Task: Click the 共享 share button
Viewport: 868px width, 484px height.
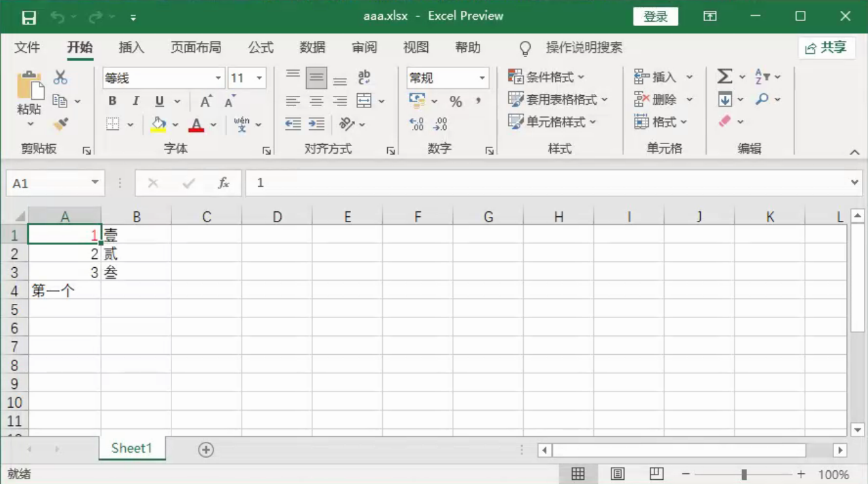Action: coord(826,48)
